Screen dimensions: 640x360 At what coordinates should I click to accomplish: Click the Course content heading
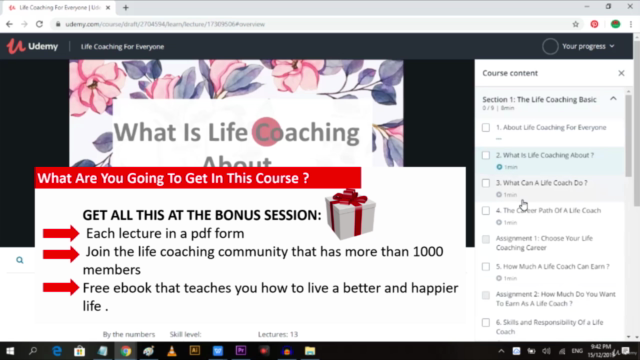(x=510, y=73)
